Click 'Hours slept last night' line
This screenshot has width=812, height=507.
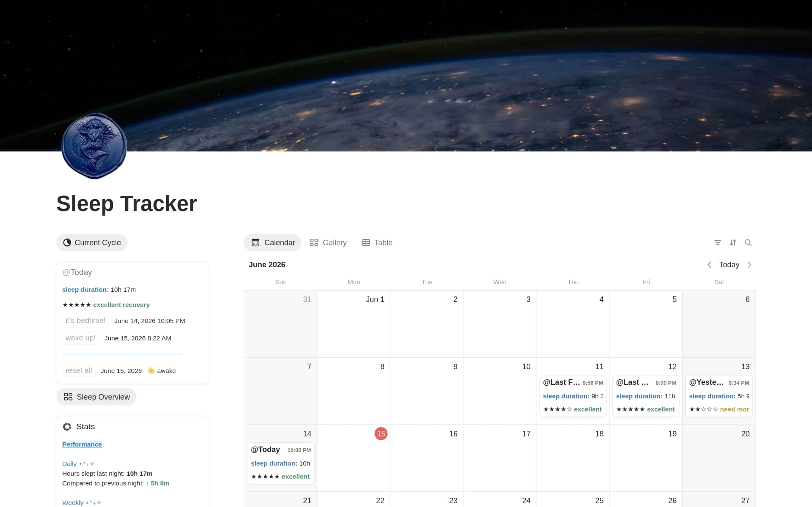point(107,474)
